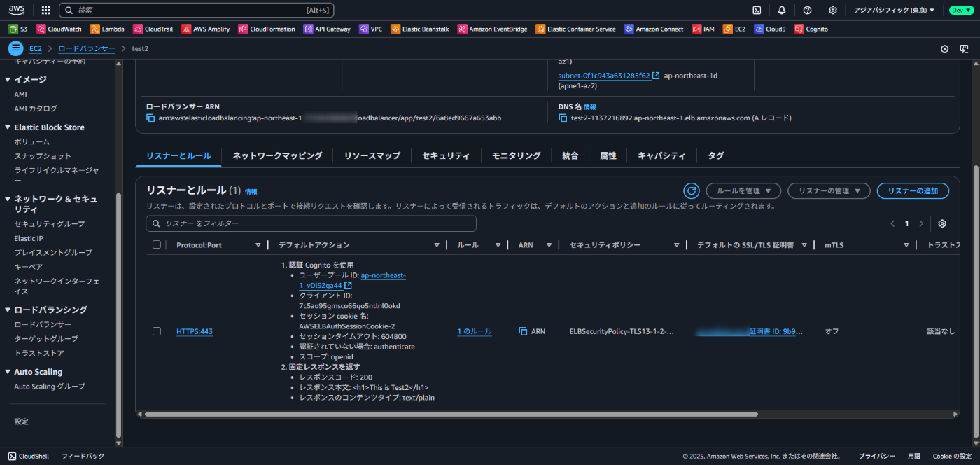
Task: Sort by Protocol:Port column arrow
Action: coord(258,245)
